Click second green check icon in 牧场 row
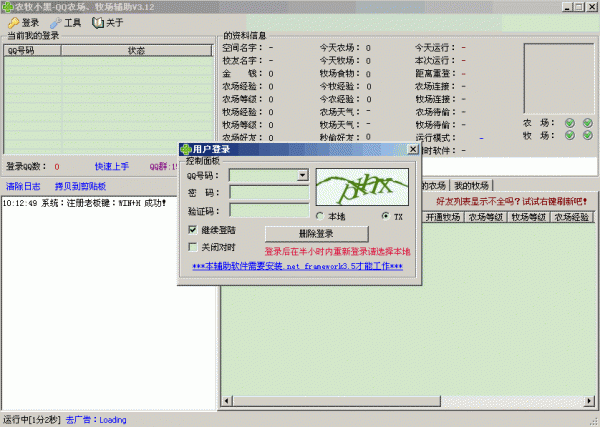 (588, 135)
